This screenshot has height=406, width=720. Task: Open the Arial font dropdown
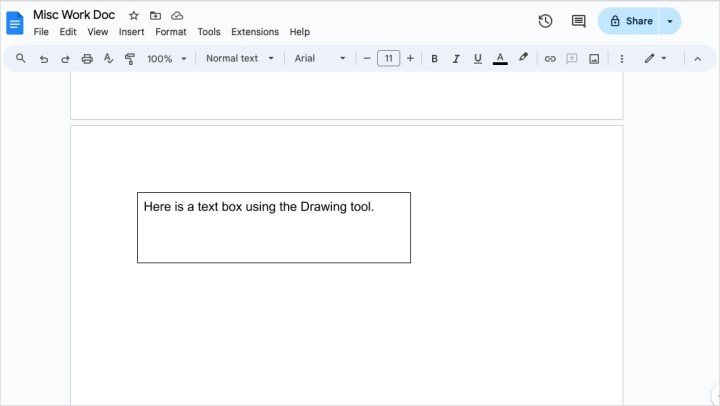pyautogui.click(x=319, y=59)
